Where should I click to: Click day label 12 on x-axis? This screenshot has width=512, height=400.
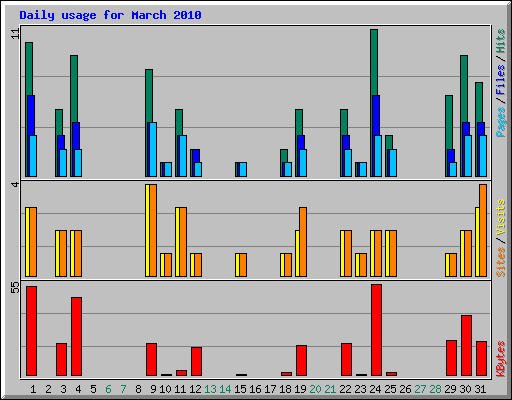[x=195, y=389]
